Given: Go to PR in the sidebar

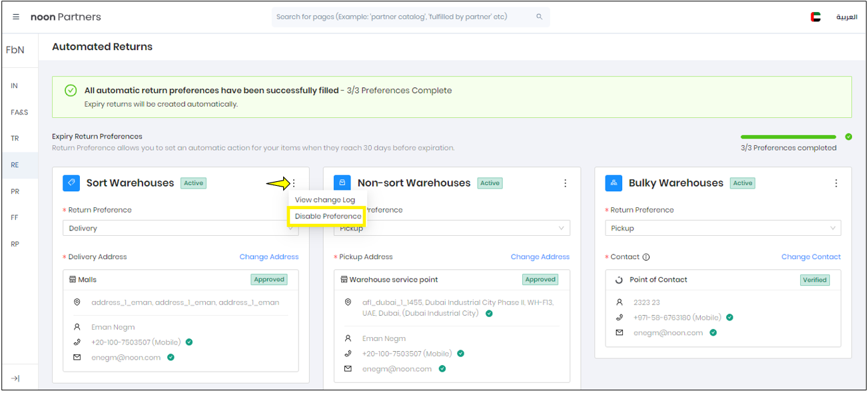Looking at the screenshot, I should pyautogui.click(x=15, y=191).
